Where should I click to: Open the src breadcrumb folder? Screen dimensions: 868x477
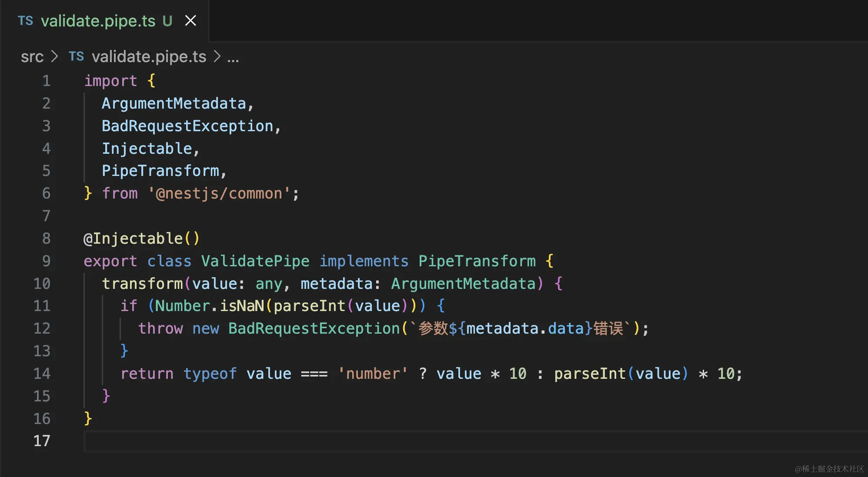pyautogui.click(x=32, y=56)
